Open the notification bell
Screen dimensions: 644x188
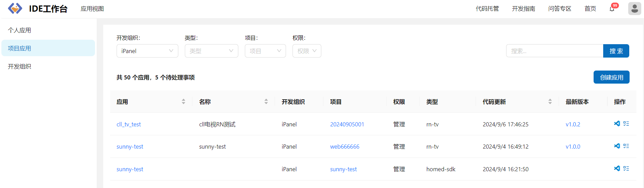click(612, 9)
